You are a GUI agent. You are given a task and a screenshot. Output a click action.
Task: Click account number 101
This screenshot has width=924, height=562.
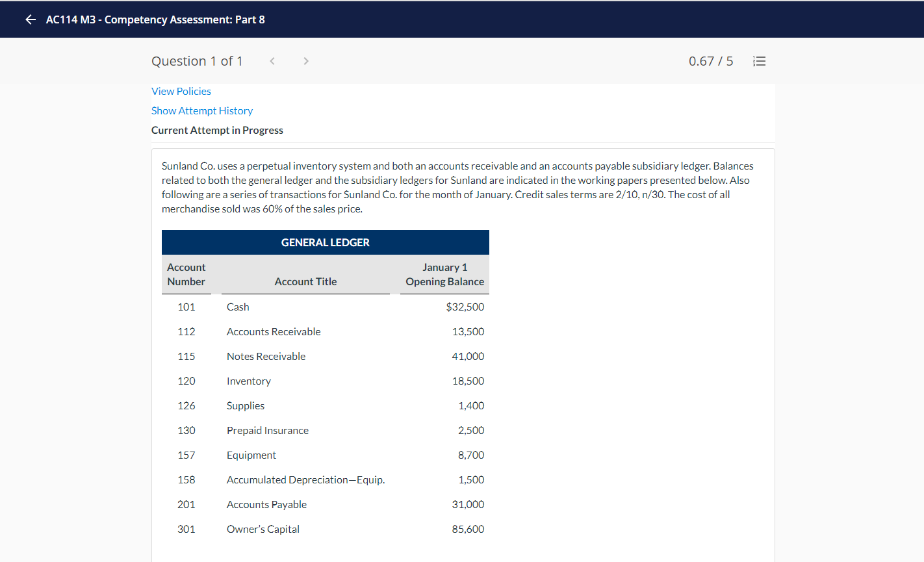(186, 307)
